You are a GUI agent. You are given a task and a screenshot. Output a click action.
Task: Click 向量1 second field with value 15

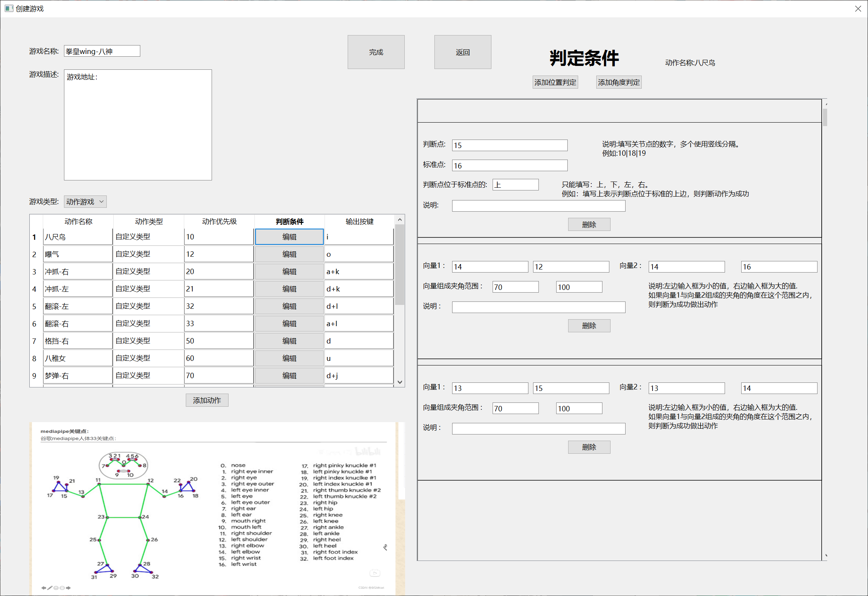point(571,388)
